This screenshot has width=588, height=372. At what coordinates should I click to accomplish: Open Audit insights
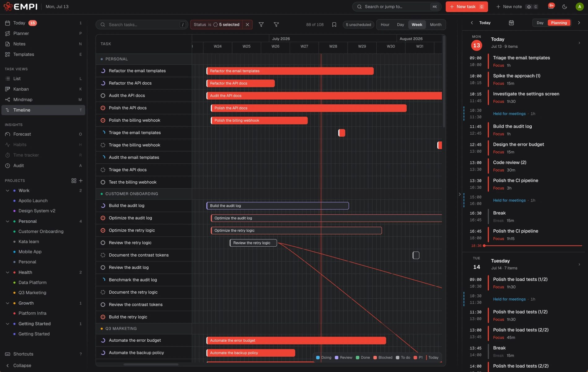[x=43, y=166]
